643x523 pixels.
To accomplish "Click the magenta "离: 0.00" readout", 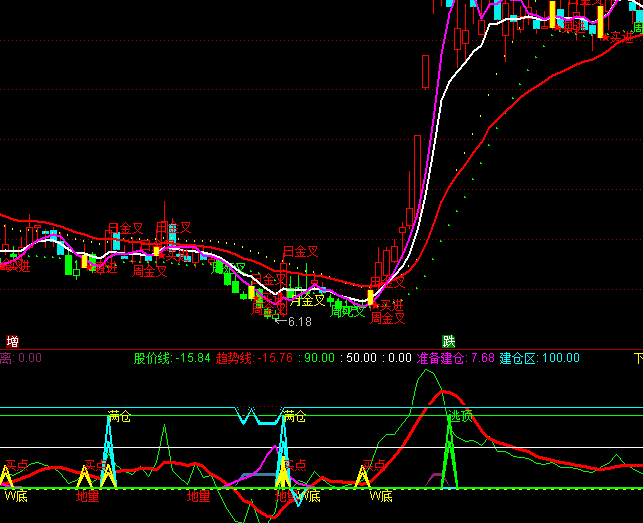I will 20,358.
